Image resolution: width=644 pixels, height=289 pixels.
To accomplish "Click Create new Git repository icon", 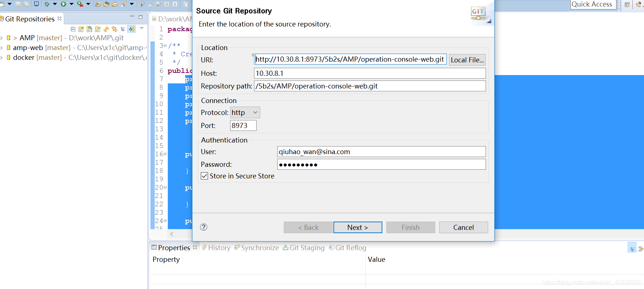I will (x=97, y=29).
